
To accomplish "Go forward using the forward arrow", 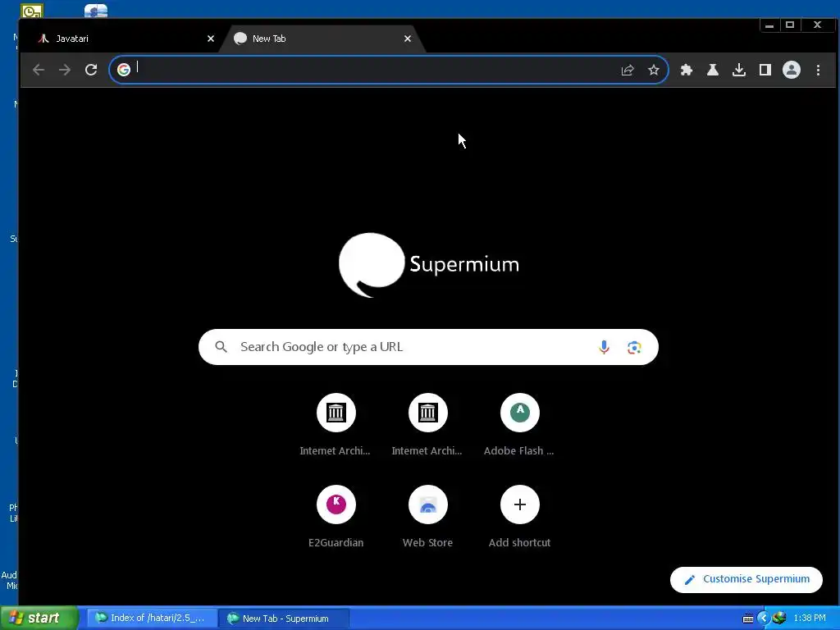I will click(x=65, y=70).
